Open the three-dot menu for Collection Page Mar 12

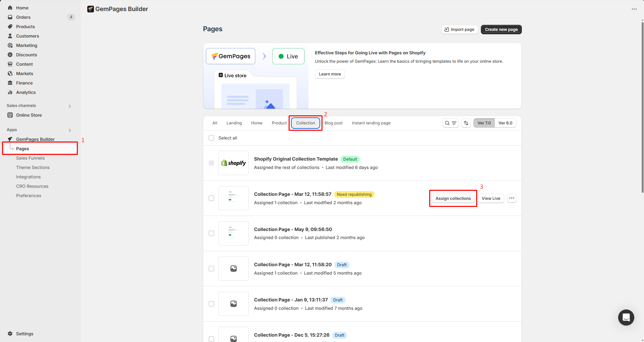point(511,198)
